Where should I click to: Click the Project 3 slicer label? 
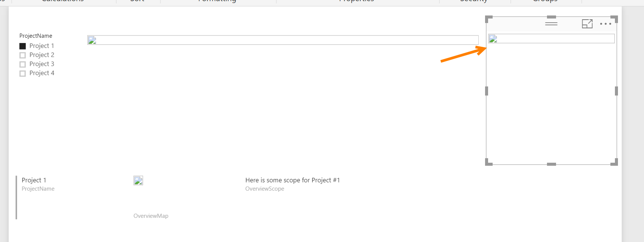click(x=42, y=64)
